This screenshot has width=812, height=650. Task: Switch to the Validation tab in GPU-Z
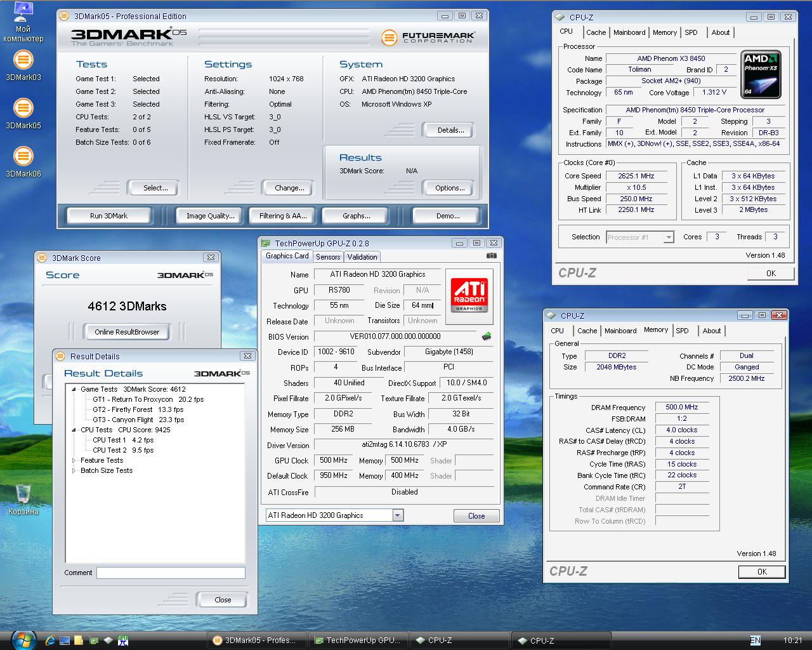click(x=362, y=257)
